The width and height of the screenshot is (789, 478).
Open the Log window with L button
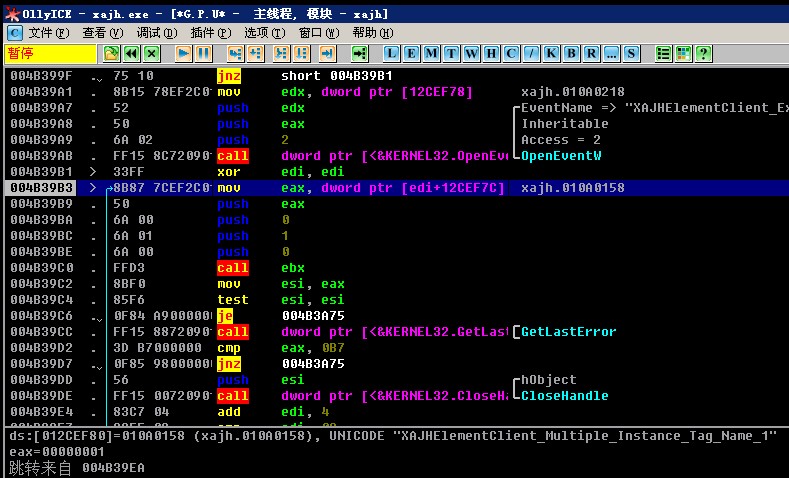coord(391,53)
